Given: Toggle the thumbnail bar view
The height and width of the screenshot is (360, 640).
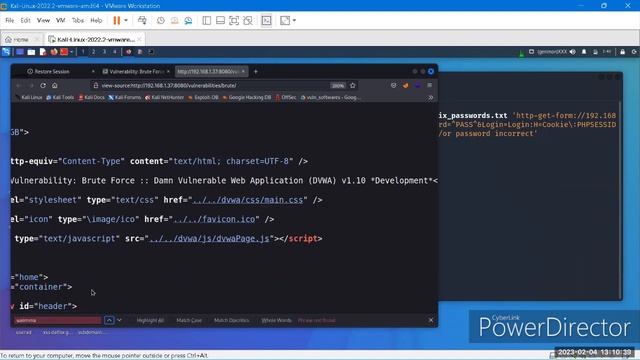Looking at the screenshot, I should point(220,20).
